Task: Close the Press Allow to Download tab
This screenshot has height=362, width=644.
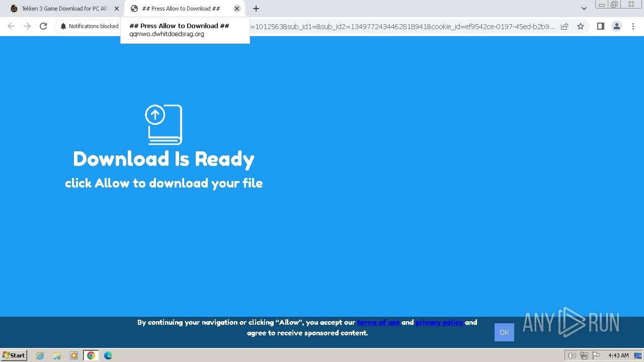Action: (237, 9)
